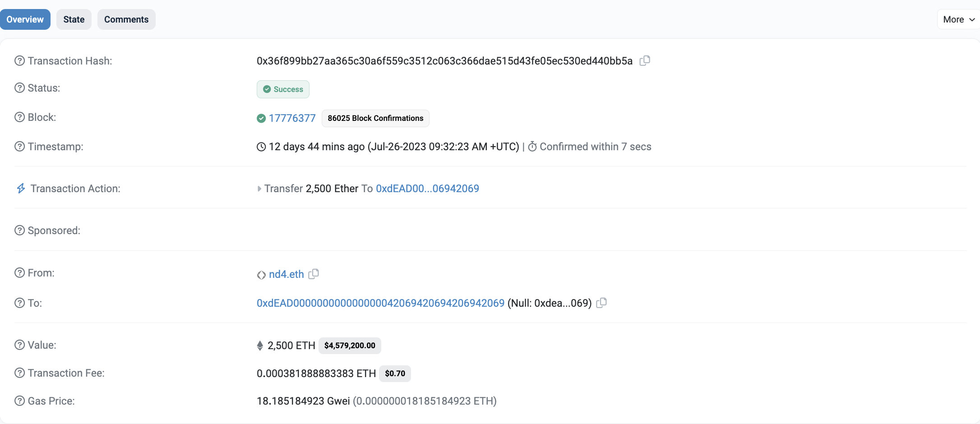Expand the Transfer 2,500 Ether action arrow

click(x=259, y=189)
